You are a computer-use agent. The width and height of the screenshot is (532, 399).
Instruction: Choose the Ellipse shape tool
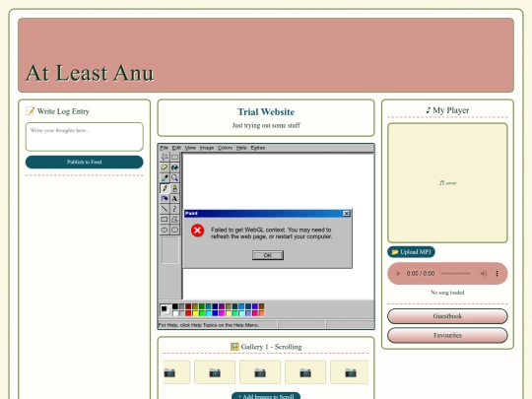(165, 230)
